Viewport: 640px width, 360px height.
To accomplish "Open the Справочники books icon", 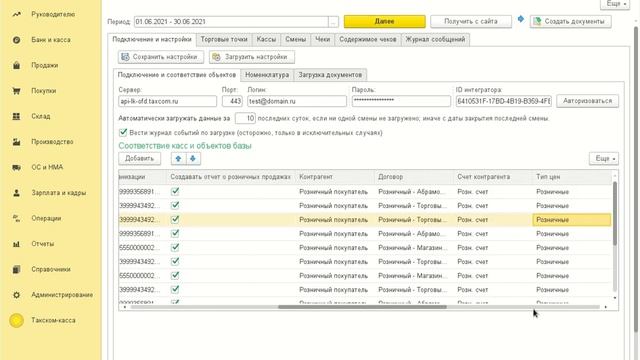I will coord(16,269).
